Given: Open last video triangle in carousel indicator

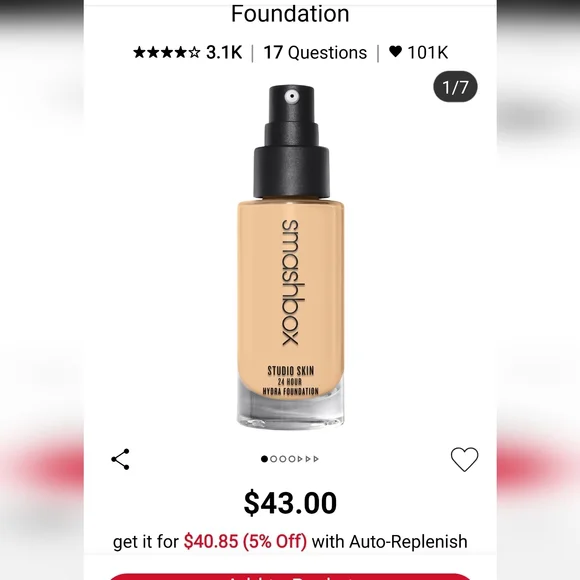Looking at the screenshot, I should click(x=316, y=459).
